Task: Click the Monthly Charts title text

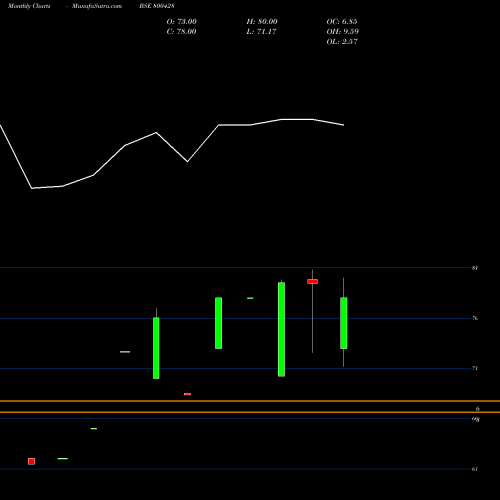Action: pos(29,6)
